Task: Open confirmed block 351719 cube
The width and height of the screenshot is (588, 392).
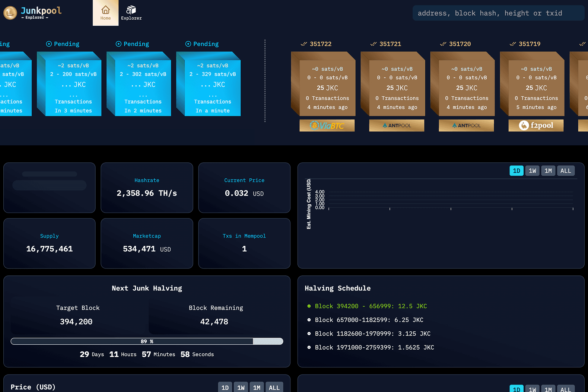Action: point(532,84)
